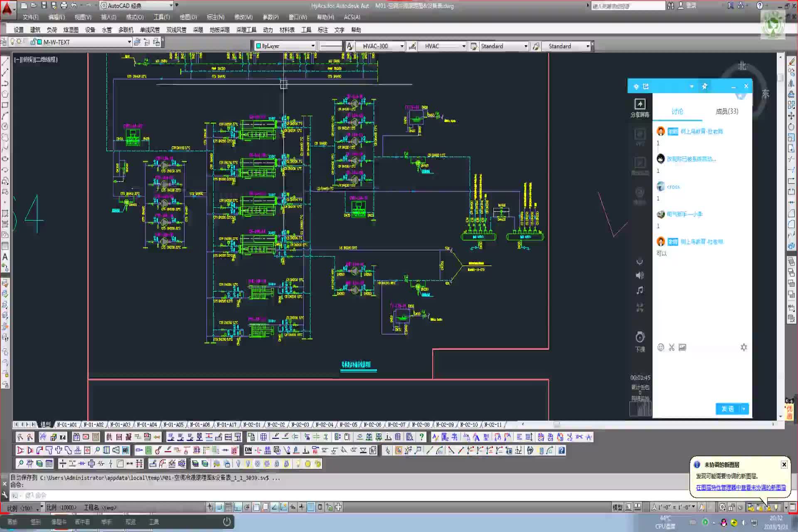The image size is (798, 532).
Task: Click the ByLayer cyan color swatch
Action: (259, 46)
